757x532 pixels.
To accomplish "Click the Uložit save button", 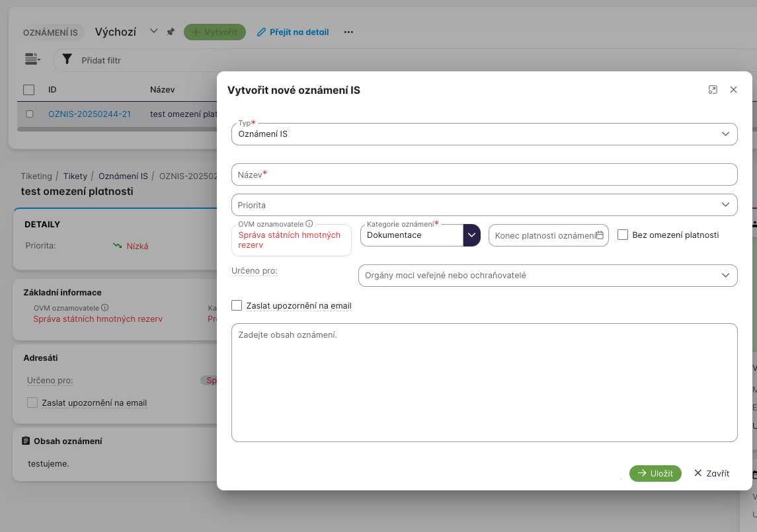I will pyautogui.click(x=655, y=473).
